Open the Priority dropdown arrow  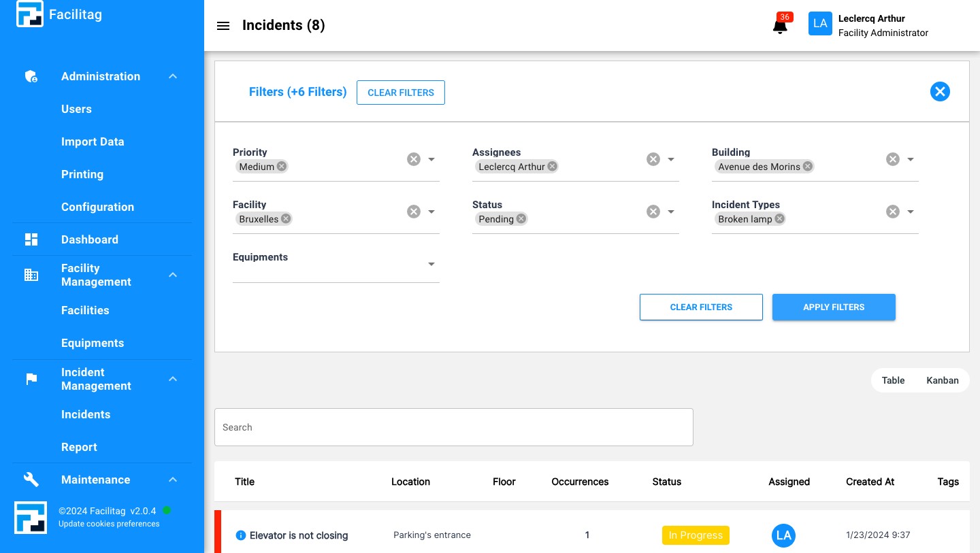click(431, 159)
